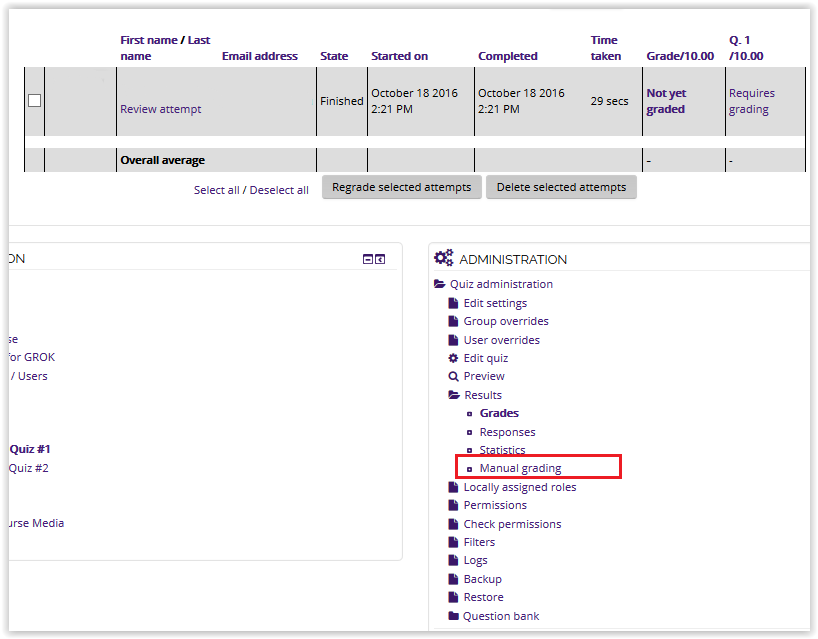Click Select all link
Viewport: 818px width, 639px height.
216,190
